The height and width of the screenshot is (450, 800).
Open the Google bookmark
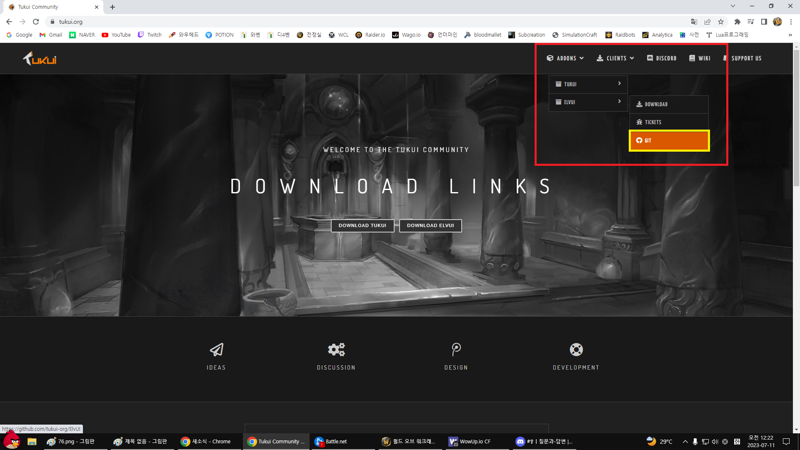[19, 35]
